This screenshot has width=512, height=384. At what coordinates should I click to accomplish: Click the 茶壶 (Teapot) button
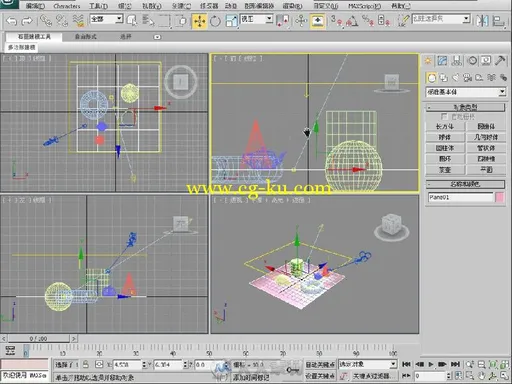click(445, 170)
